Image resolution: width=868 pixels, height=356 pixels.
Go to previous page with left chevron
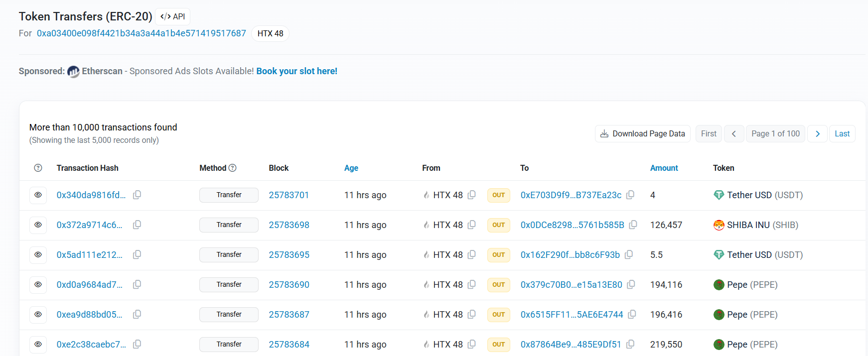(734, 133)
